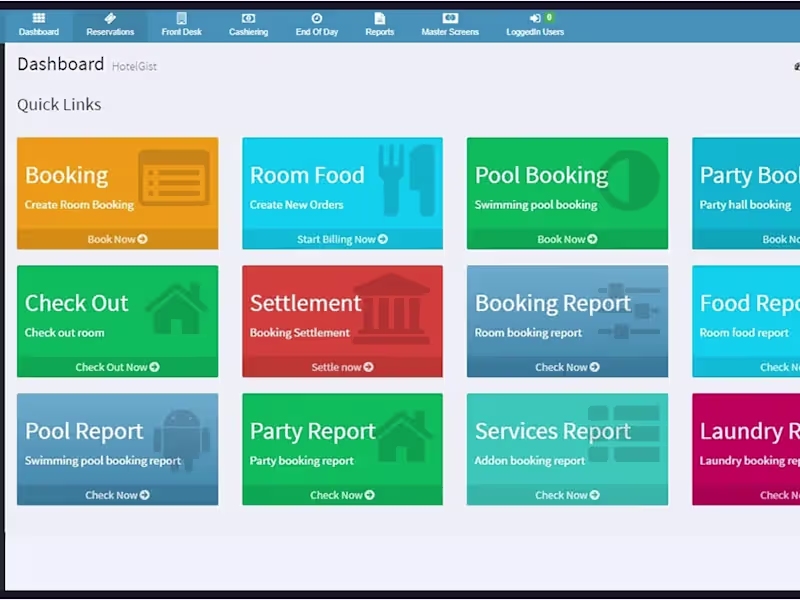Screen dimensions: 800x600
Task: Click the house icon on Check Out card
Action: tap(176, 308)
